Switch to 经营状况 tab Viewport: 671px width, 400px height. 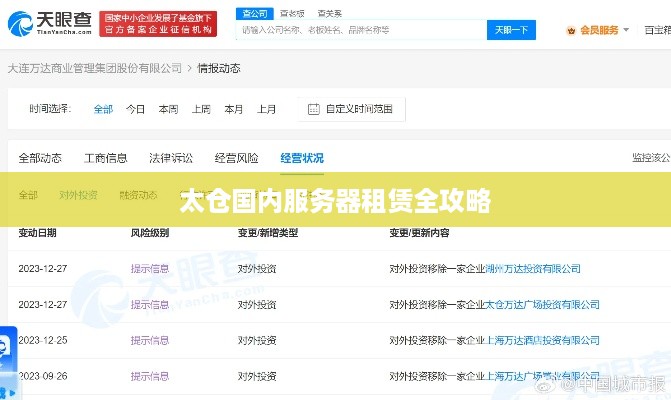(302, 158)
